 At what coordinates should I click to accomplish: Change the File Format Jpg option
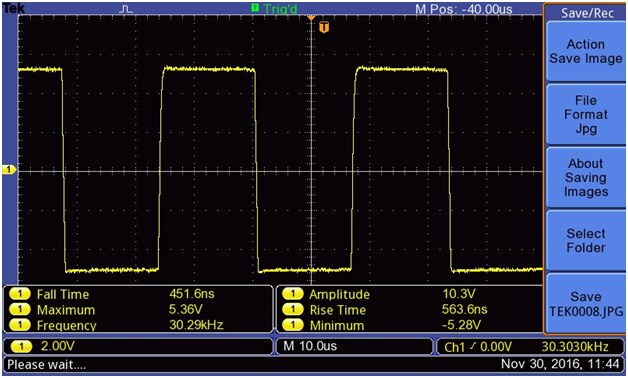[x=586, y=115]
